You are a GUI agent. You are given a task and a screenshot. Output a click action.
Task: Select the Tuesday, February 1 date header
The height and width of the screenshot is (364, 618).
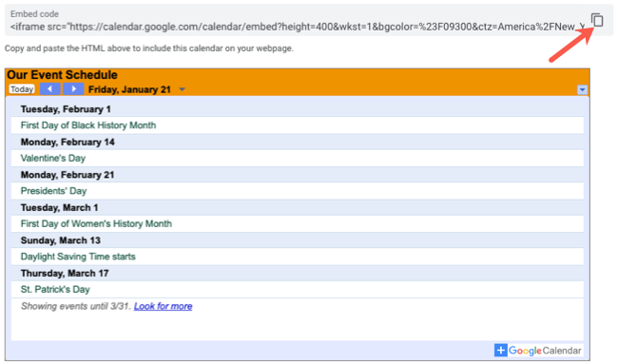pos(66,109)
